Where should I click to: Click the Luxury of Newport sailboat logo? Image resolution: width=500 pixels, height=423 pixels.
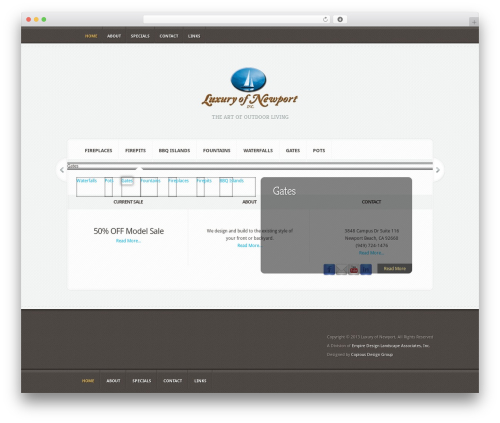point(249,87)
